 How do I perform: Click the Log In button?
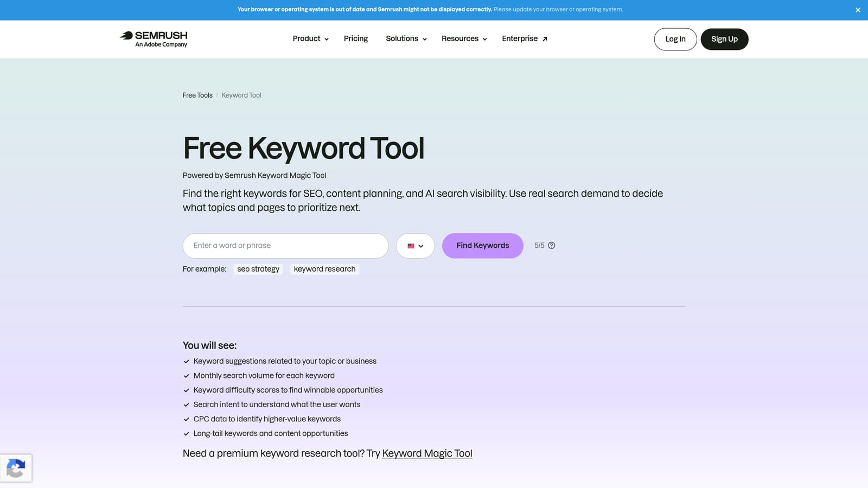[675, 39]
